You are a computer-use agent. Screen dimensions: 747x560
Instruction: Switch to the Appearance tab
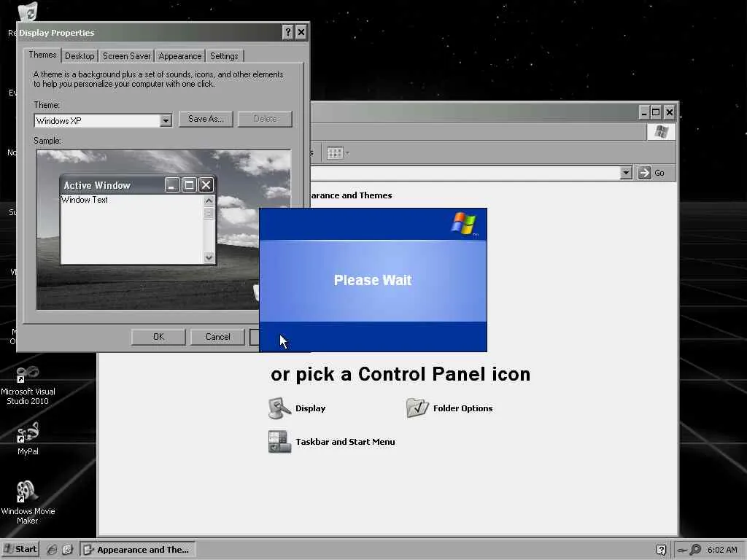(x=180, y=56)
